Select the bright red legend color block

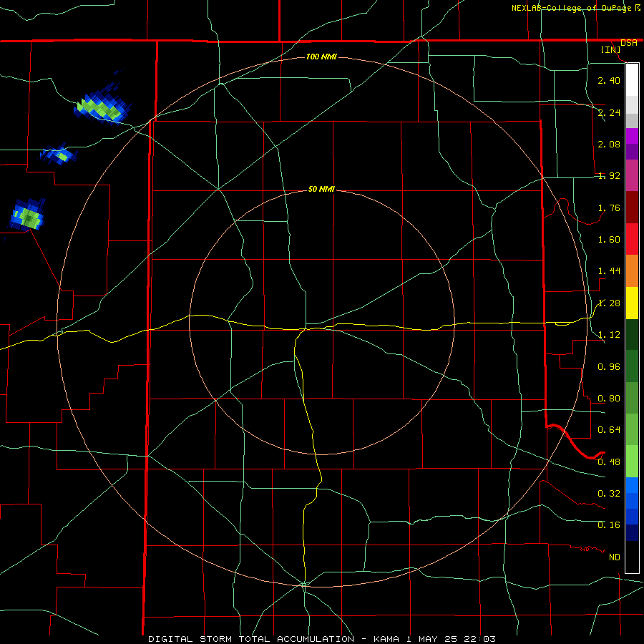[632, 239]
